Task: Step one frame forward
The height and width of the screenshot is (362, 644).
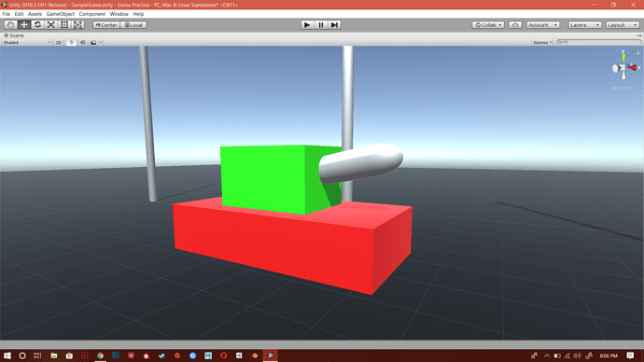Action: 334,25
